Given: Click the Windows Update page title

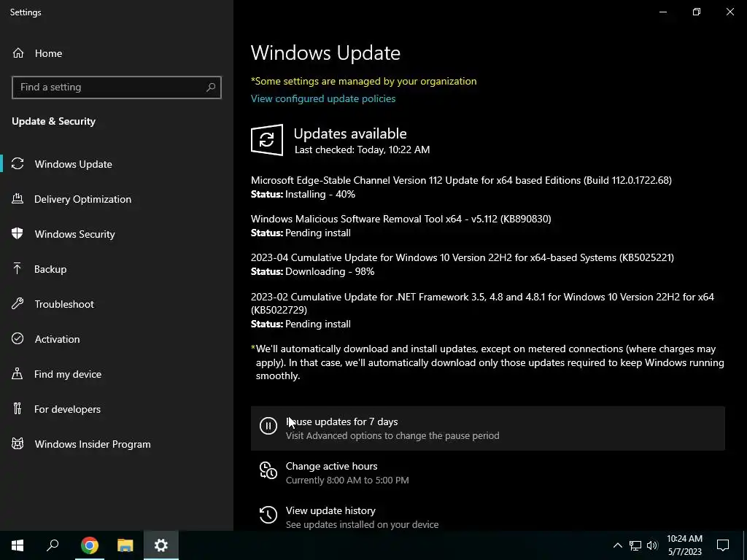Looking at the screenshot, I should click(x=325, y=52).
